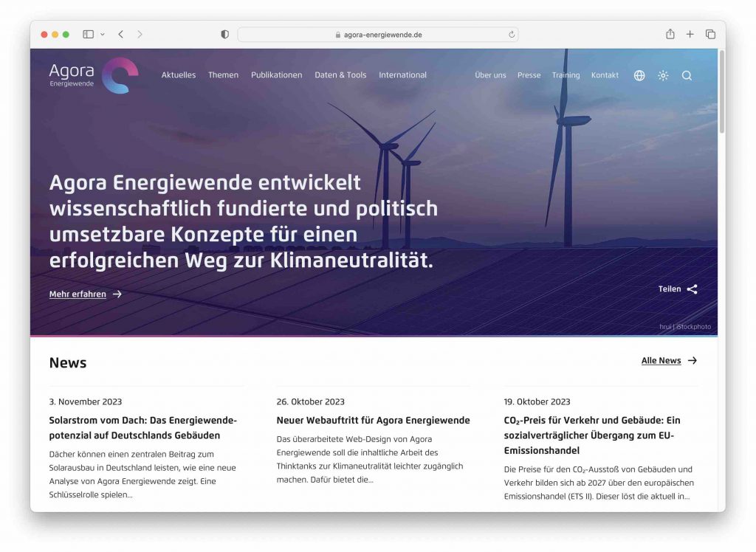
Task: Click the Teilen label
Action: [669, 289]
